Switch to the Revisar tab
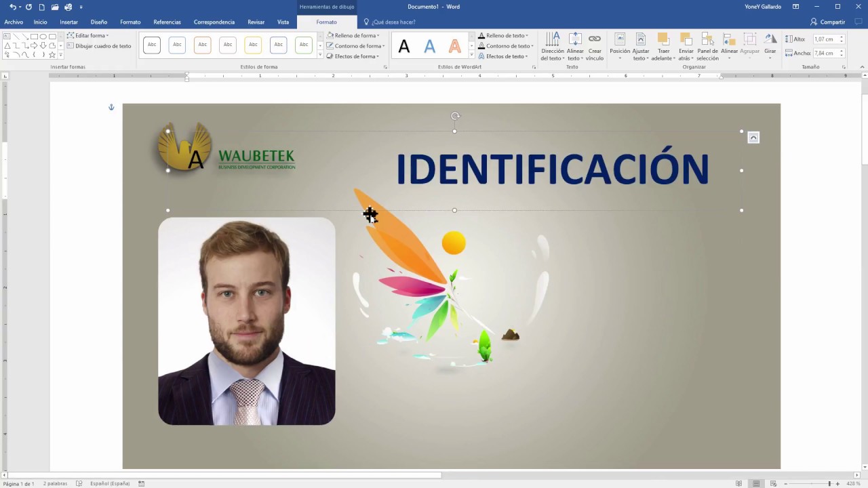 (256, 22)
